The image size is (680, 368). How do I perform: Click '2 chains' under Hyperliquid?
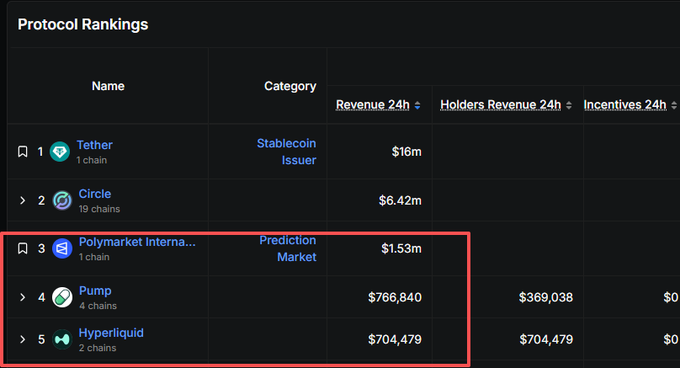pyautogui.click(x=98, y=348)
